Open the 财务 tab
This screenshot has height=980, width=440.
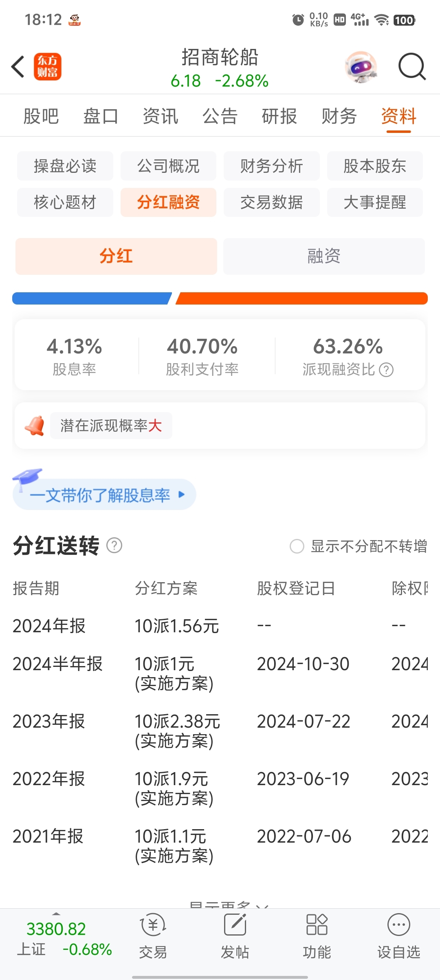click(339, 116)
